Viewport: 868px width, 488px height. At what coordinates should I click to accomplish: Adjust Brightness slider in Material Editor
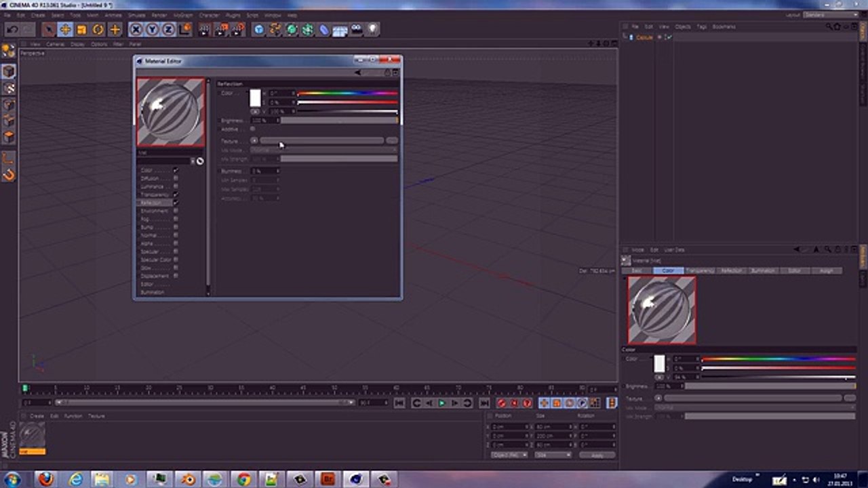click(339, 120)
